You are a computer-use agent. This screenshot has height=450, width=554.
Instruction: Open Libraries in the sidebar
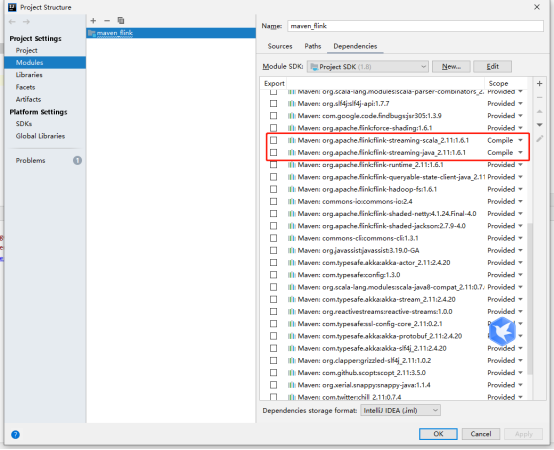pyautogui.click(x=29, y=75)
